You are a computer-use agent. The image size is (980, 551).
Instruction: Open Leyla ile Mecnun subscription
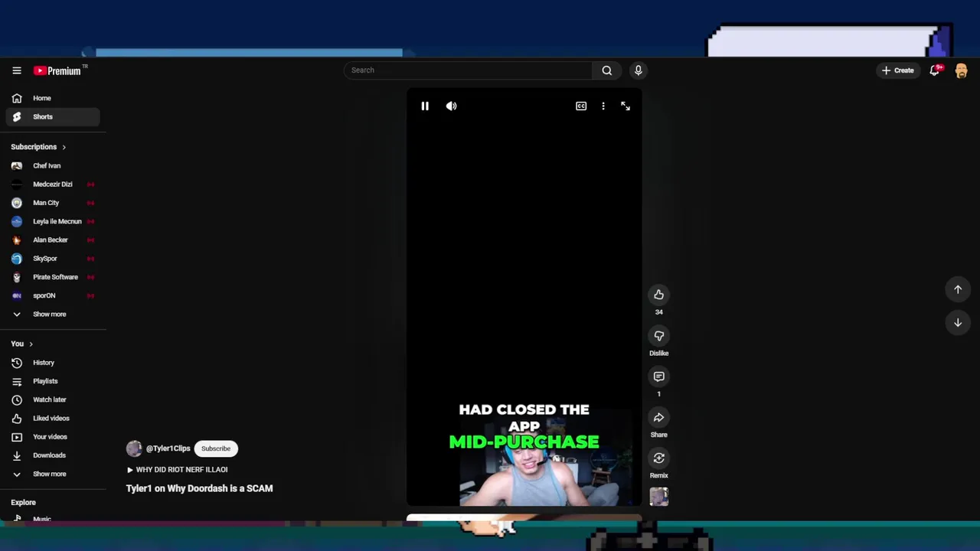click(53, 221)
